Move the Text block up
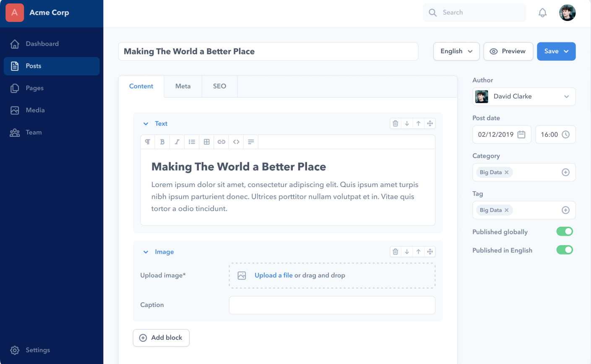Image resolution: width=591 pixels, height=364 pixels. point(418,123)
